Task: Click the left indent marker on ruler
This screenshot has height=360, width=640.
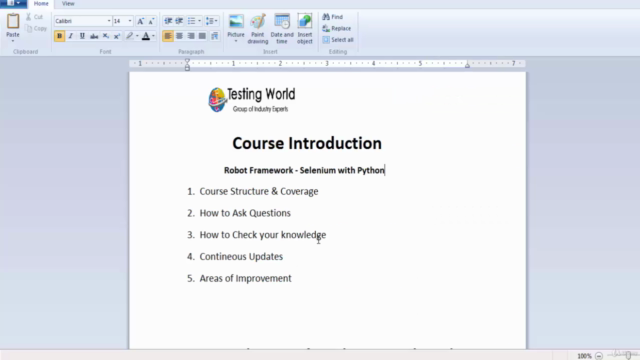Action: pos(187,64)
